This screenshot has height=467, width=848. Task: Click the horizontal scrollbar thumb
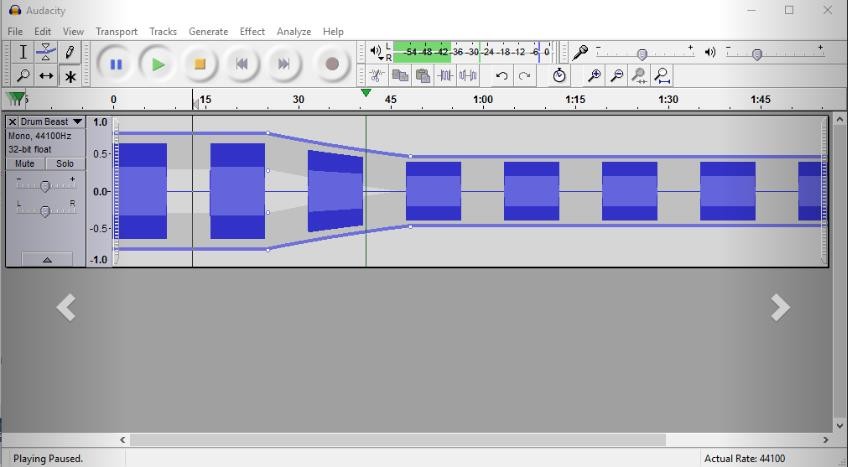point(398,440)
